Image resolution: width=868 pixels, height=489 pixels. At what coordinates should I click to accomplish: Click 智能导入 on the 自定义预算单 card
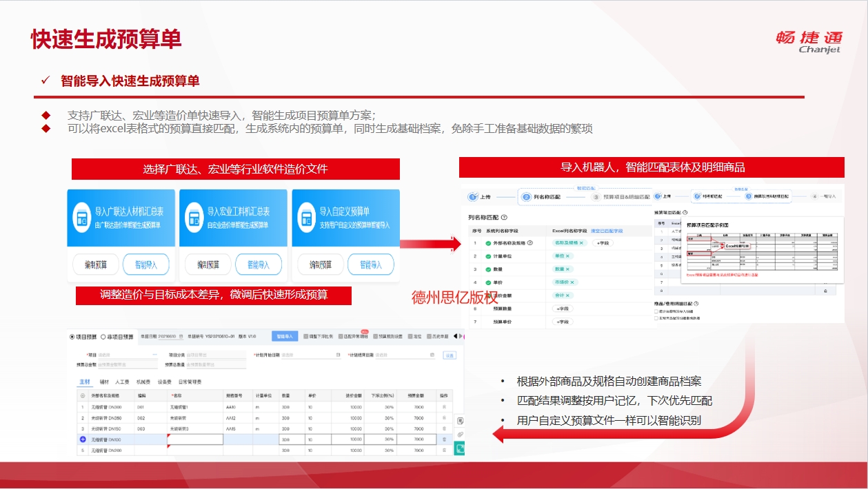(x=370, y=264)
